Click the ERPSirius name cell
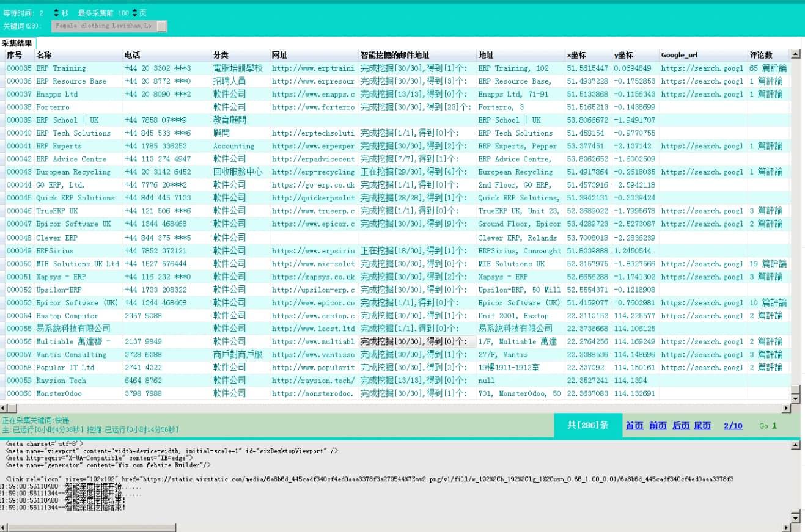The height and width of the screenshot is (532, 805). pyautogui.click(x=78, y=250)
